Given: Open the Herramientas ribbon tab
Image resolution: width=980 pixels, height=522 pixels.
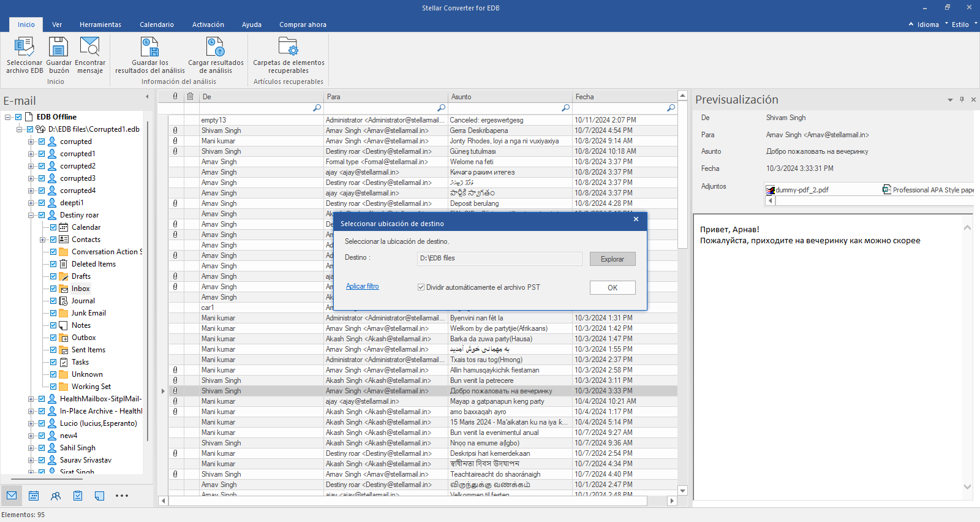Looking at the screenshot, I should (x=100, y=25).
